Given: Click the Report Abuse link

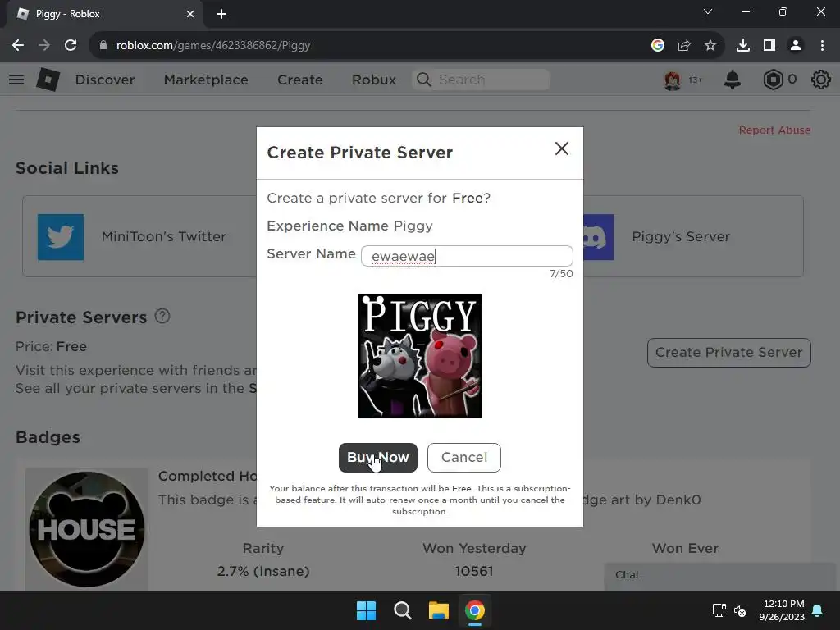Looking at the screenshot, I should tap(774, 130).
